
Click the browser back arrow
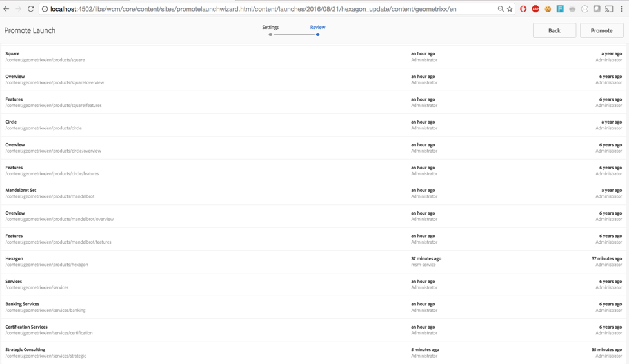tap(6, 9)
